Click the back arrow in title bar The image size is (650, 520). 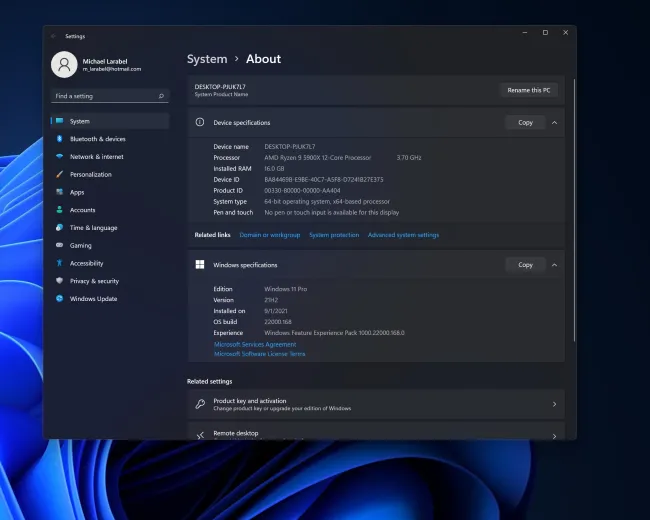[53, 36]
